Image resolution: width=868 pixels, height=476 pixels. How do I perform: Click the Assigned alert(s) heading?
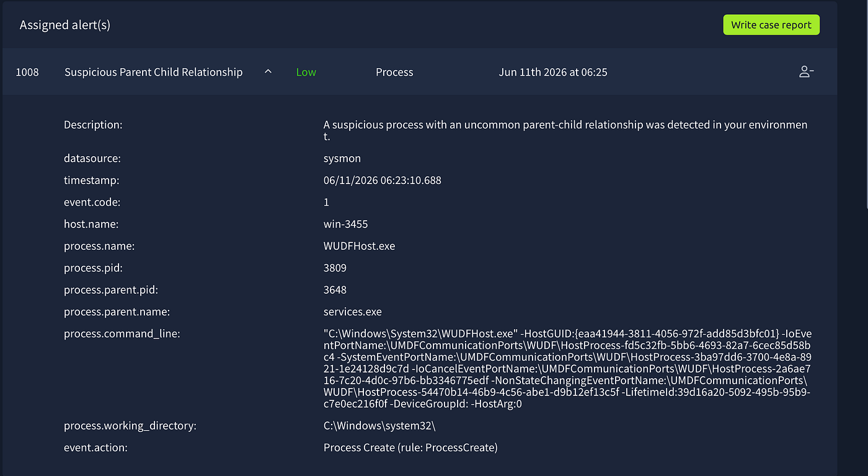click(x=65, y=25)
